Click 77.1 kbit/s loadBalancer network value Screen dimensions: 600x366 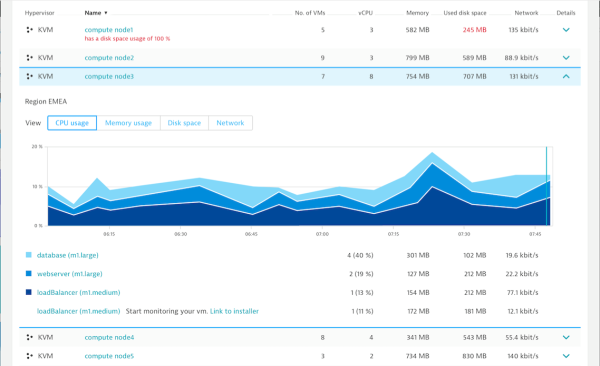click(523, 292)
